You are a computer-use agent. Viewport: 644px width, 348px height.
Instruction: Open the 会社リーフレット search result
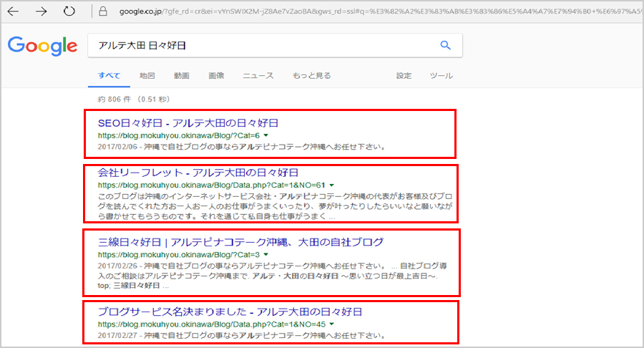tap(197, 173)
